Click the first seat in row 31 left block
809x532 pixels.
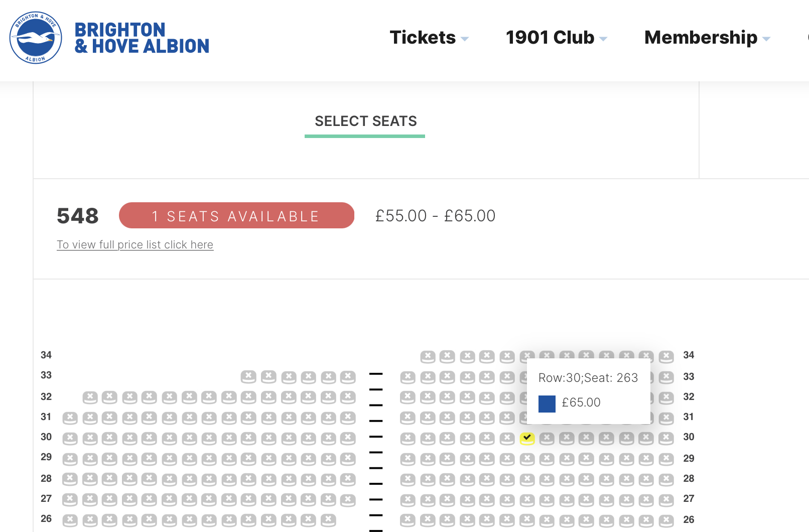tap(70, 418)
